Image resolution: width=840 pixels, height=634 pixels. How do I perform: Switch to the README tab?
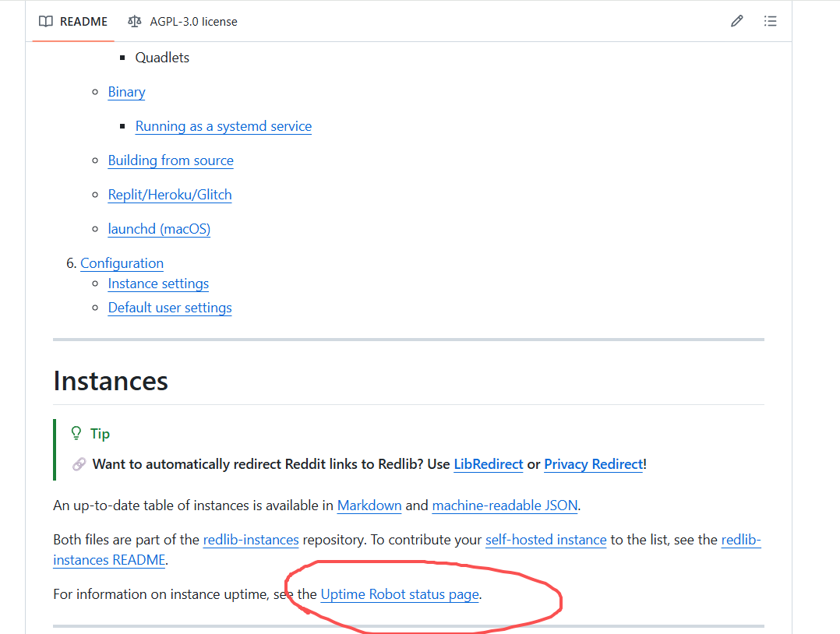tap(73, 21)
